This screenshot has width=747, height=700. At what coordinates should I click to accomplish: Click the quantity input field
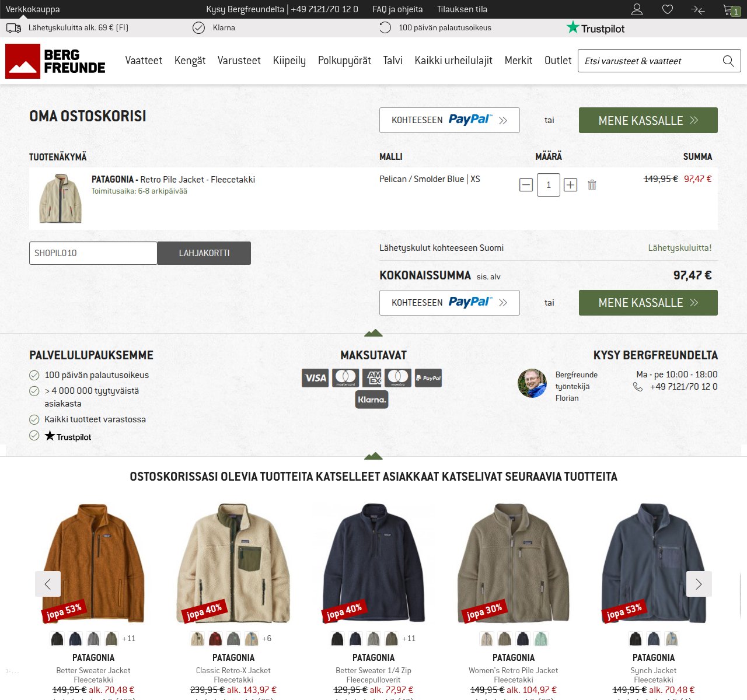pos(549,185)
